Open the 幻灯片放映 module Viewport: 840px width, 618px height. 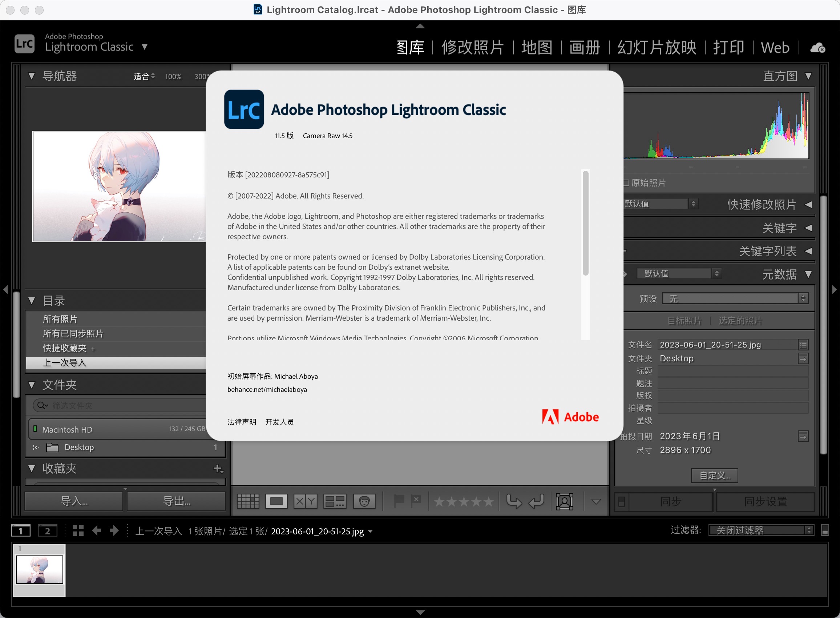[x=657, y=48]
